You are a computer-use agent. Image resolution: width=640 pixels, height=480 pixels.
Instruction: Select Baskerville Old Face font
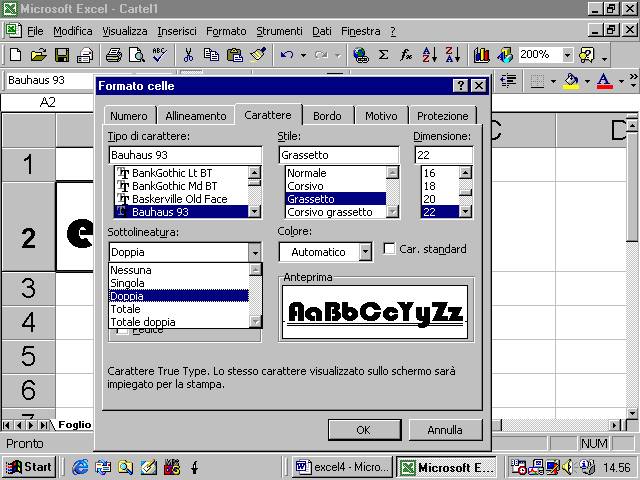181,199
